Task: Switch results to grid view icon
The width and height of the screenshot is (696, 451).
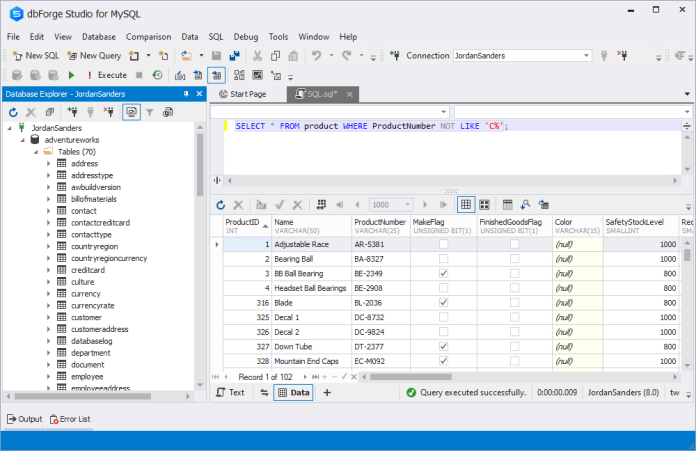Action: click(466, 204)
